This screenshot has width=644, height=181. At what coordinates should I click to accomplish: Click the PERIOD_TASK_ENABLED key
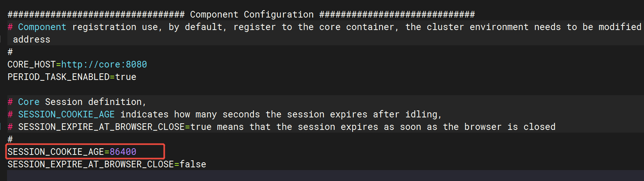58,77
